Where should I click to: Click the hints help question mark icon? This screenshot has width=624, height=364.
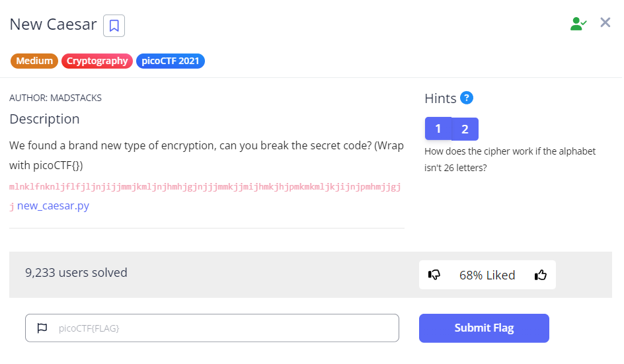point(467,98)
